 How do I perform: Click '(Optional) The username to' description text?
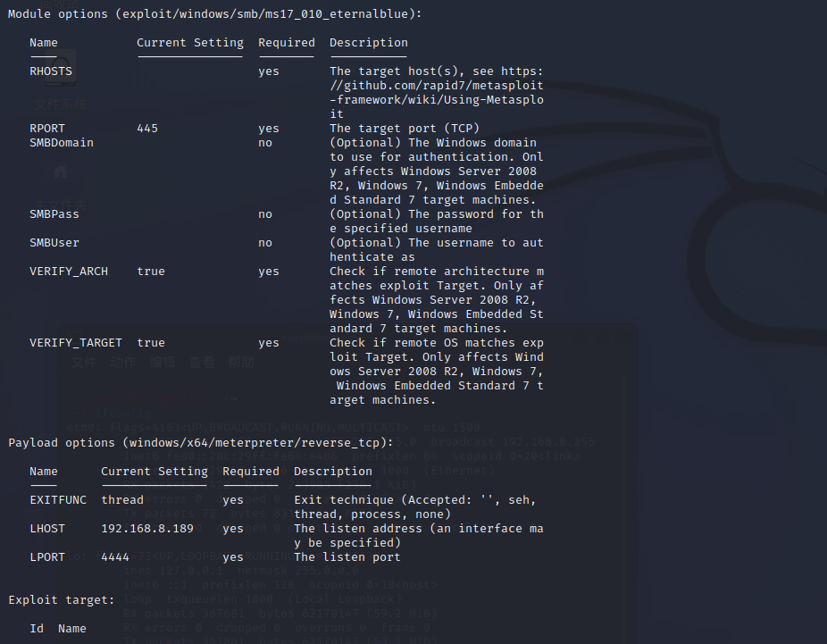coord(422,243)
